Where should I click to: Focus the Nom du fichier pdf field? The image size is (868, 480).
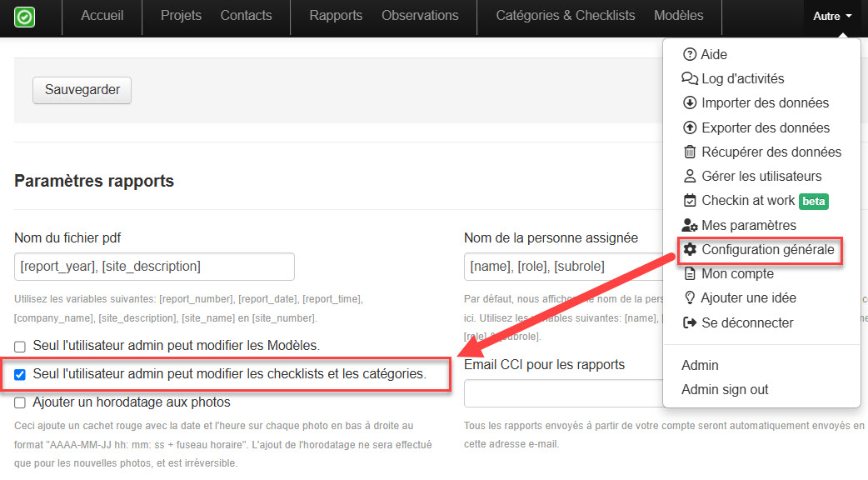(x=154, y=267)
